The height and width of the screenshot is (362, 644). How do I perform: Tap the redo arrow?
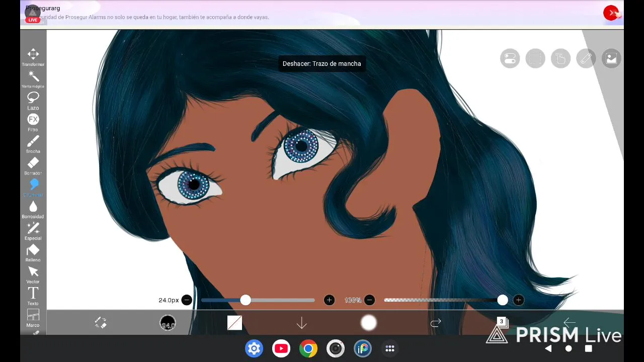(x=436, y=322)
